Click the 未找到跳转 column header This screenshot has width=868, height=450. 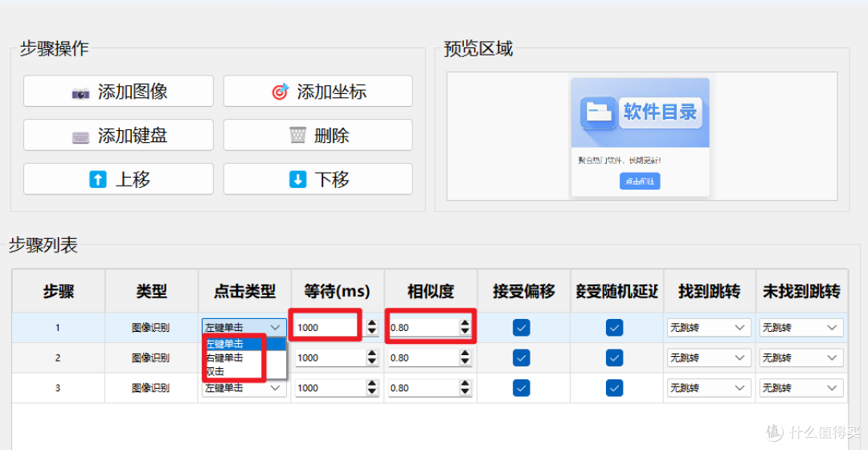(x=801, y=291)
